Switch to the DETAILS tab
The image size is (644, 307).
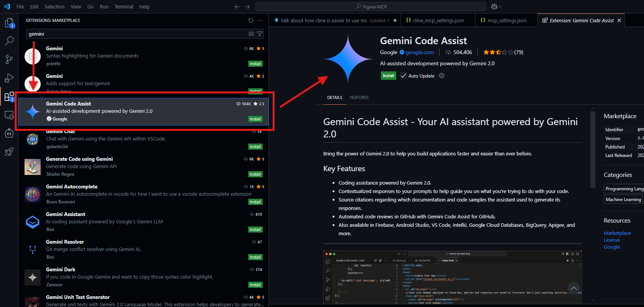tap(334, 97)
